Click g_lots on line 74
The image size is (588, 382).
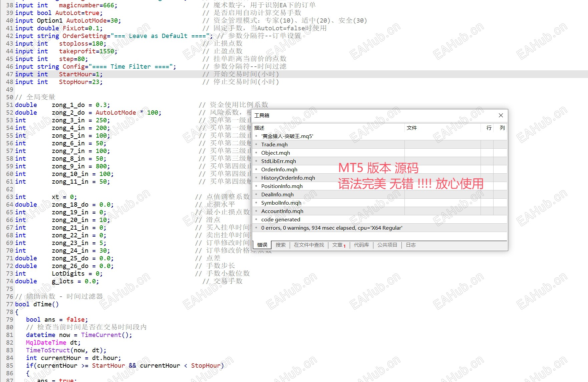(63, 281)
